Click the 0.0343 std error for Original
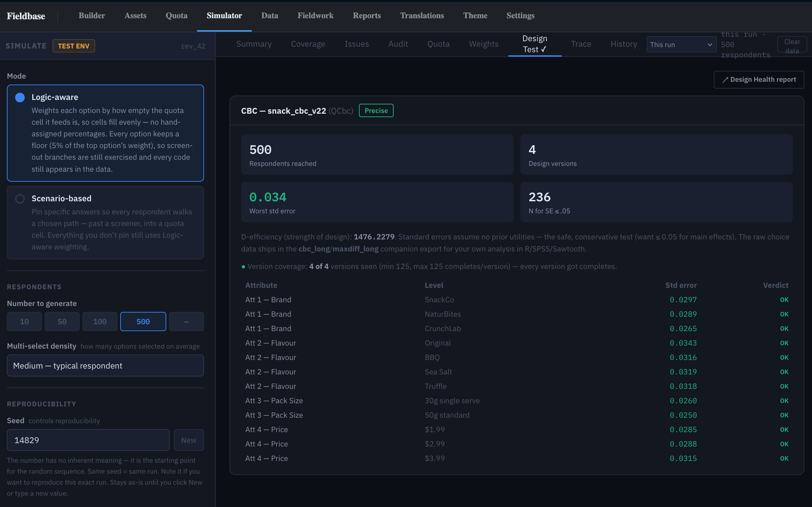Viewport: 812px width, 507px height. coord(683,343)
